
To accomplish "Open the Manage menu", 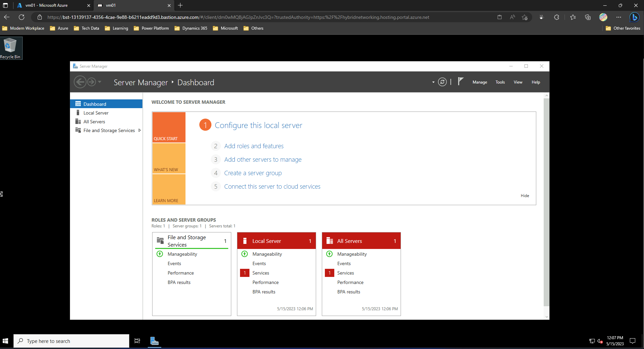I will [x=480, y=82].
